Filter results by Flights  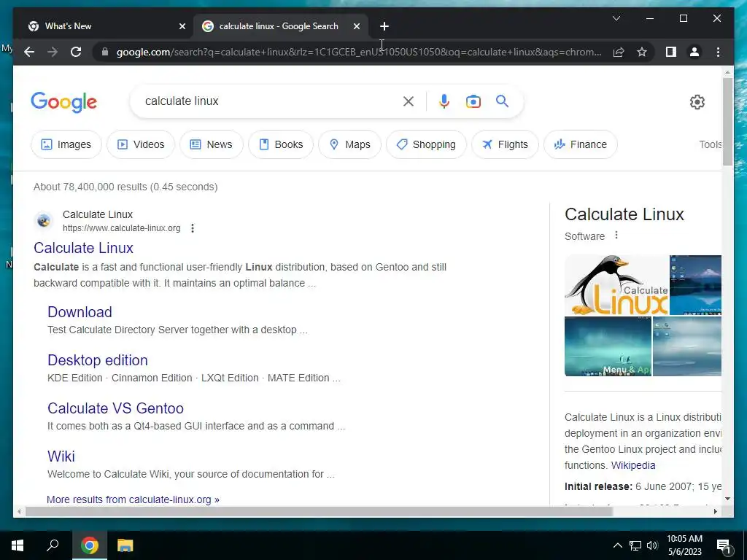[505, 144]
